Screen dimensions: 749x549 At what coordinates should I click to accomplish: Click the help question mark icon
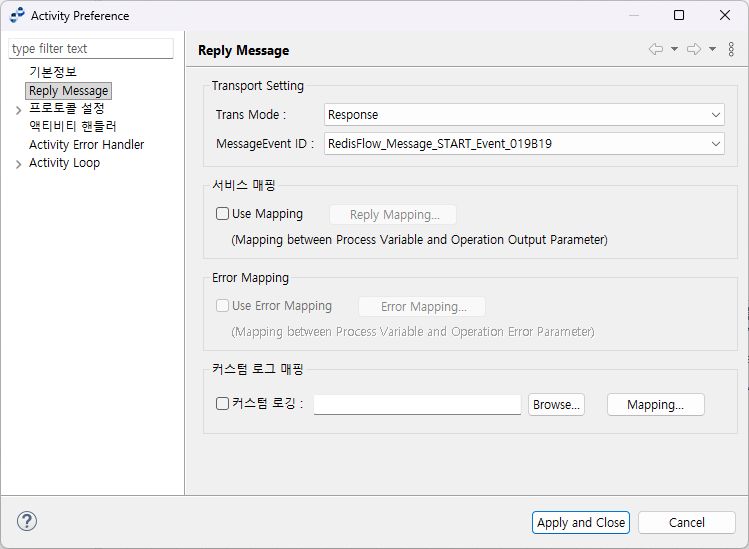tap(27, 521)
